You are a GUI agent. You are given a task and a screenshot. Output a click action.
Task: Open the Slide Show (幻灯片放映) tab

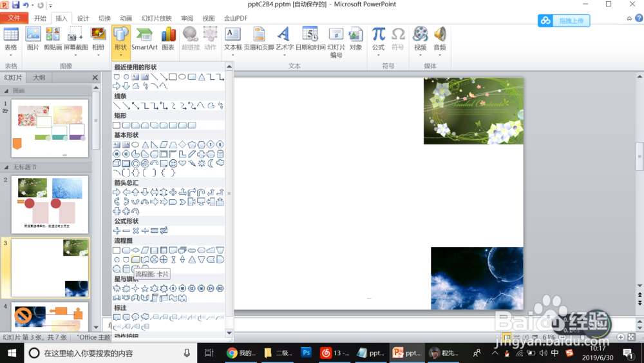pyautogui.click(x=156, y=18)
